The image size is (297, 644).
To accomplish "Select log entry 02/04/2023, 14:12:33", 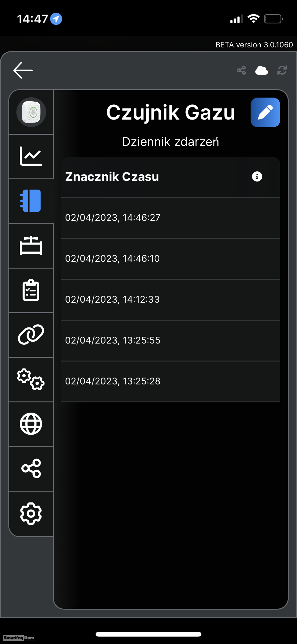I will (x=171, y=300).
